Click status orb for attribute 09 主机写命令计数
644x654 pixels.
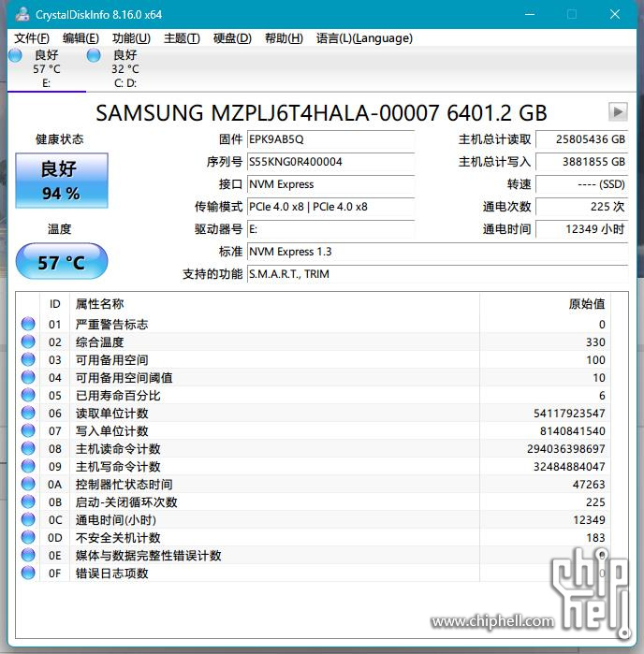click(x=28, y=466)
